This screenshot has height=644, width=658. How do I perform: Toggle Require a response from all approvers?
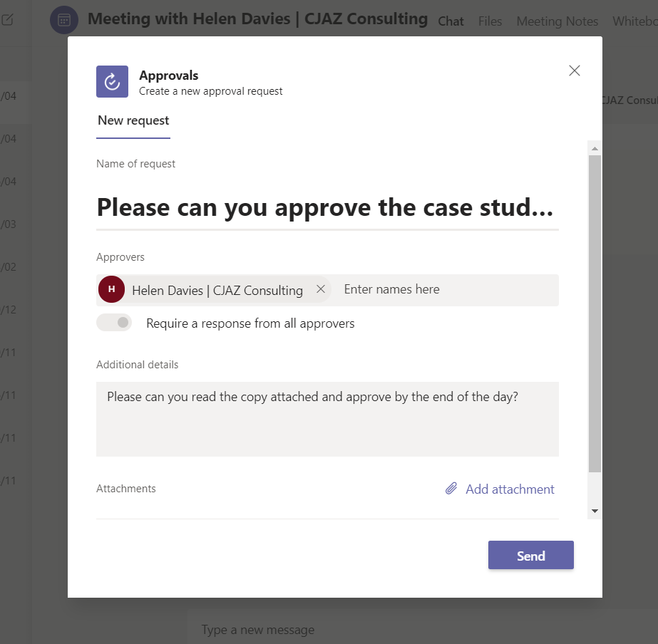point(114,323)
